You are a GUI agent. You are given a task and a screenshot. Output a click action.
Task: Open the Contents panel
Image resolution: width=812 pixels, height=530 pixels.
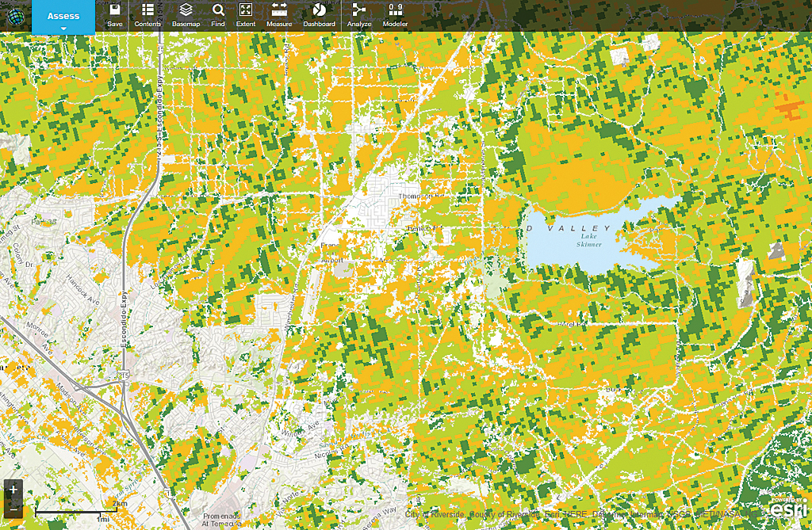[147, 15]
